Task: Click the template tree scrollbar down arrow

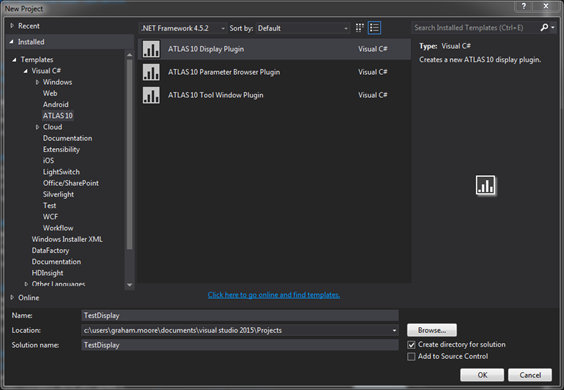Action: [x=129, y=285]
